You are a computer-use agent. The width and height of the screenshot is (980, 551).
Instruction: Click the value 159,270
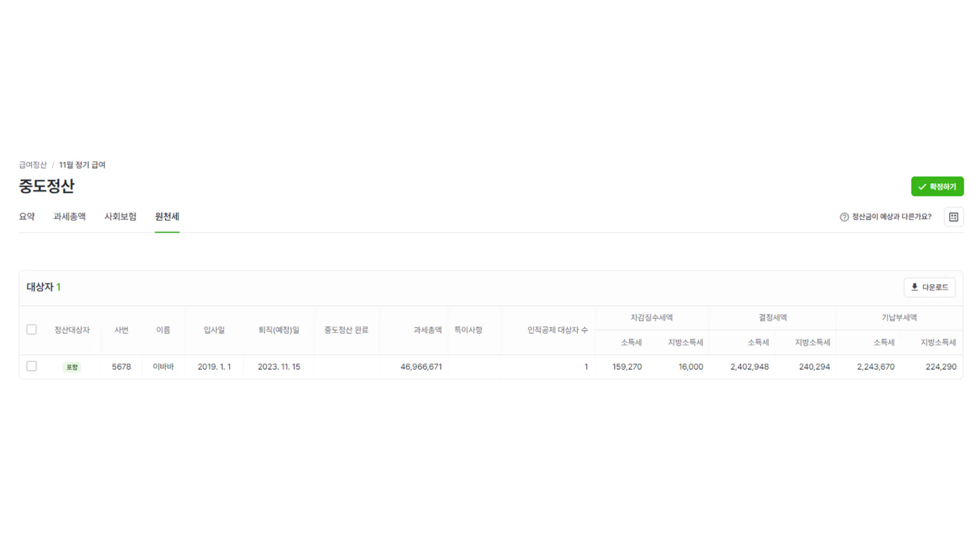(627, 366)
